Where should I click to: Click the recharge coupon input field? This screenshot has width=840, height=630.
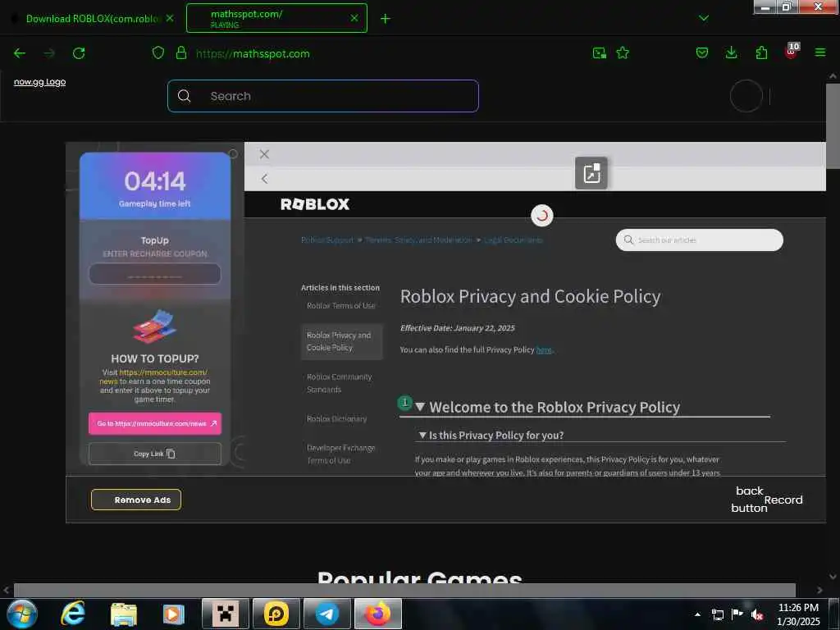point(155,274)
